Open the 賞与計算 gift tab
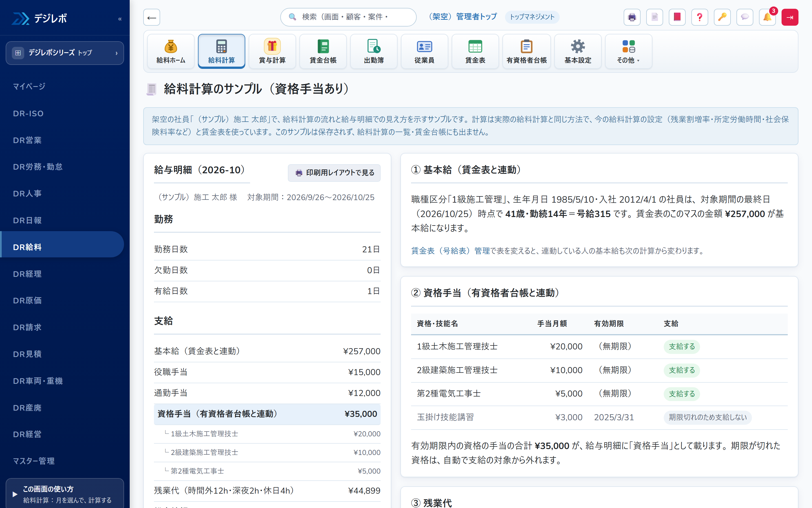Viewport: 812px width, 508px height. click(272, 51)
